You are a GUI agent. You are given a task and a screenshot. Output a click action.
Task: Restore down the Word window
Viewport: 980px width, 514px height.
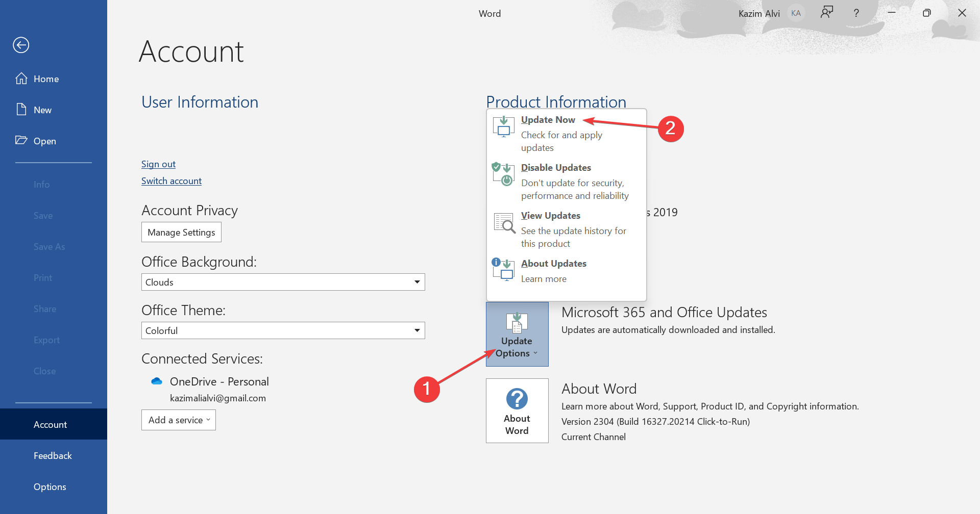pos(927,13)
